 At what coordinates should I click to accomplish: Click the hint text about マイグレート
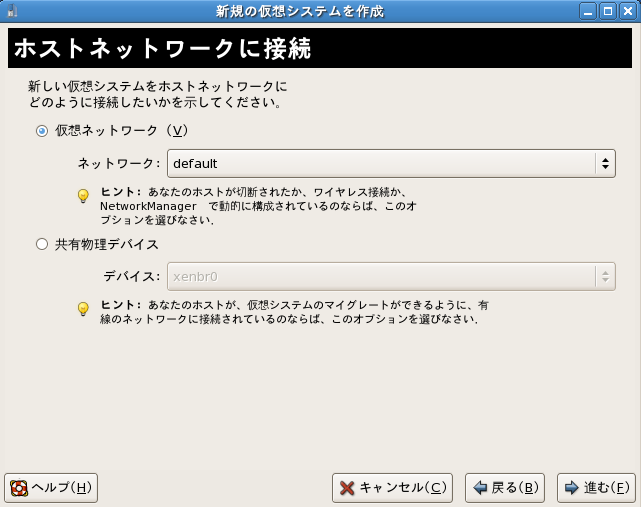(294, 312)
